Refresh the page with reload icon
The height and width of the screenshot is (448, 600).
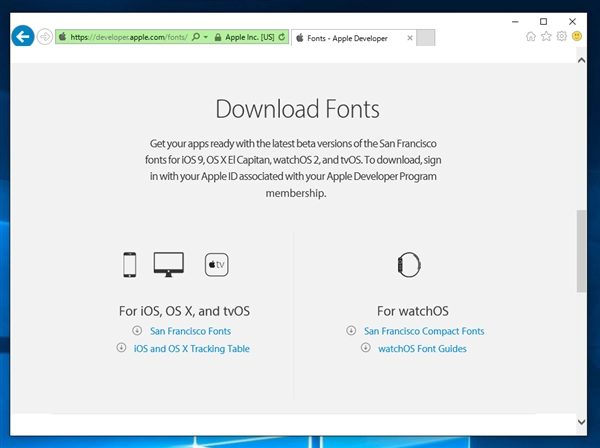(282, 37)
